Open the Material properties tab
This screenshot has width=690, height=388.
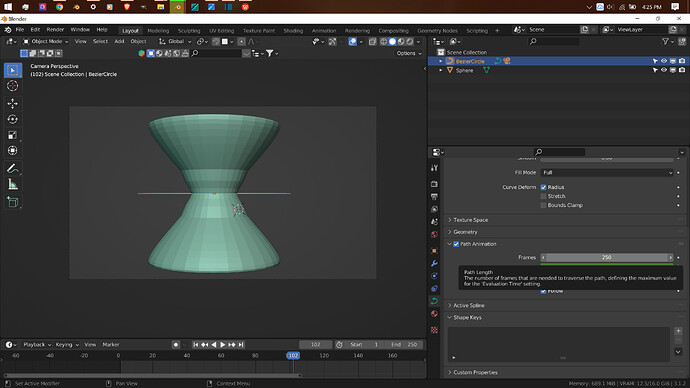pyautogui.click(x=434, y=314)
